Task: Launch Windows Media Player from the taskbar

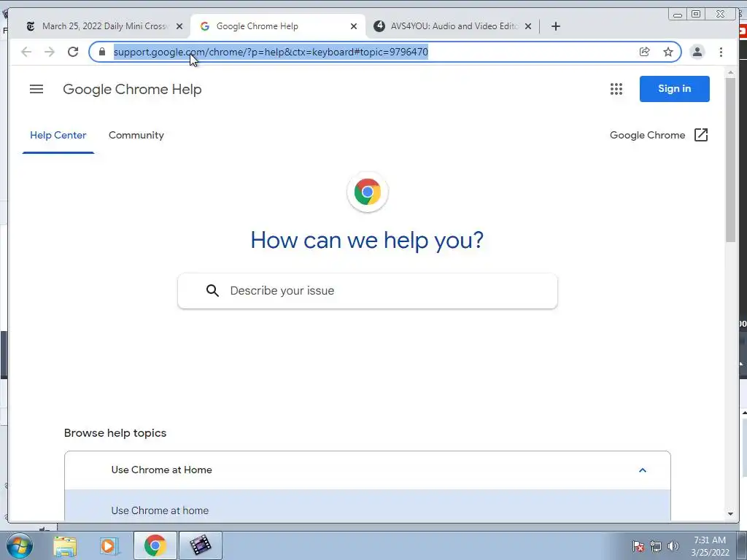Action: tap(109, 545)
